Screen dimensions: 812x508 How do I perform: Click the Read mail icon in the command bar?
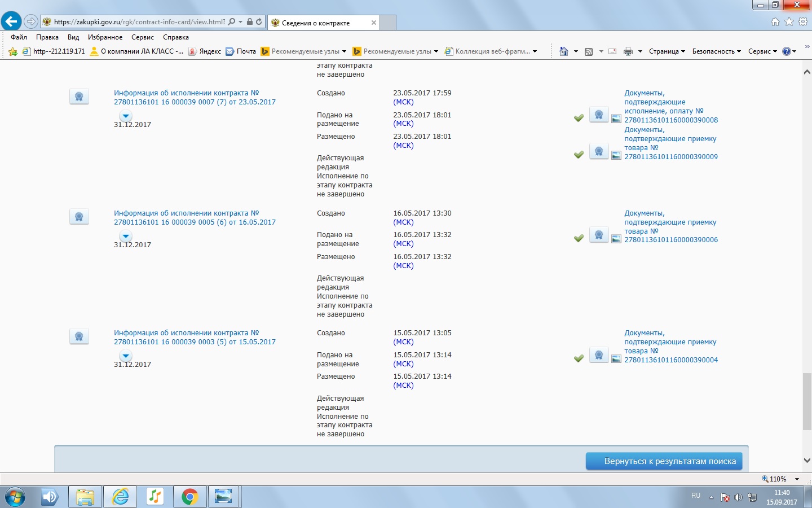click(x=612, y=51)
